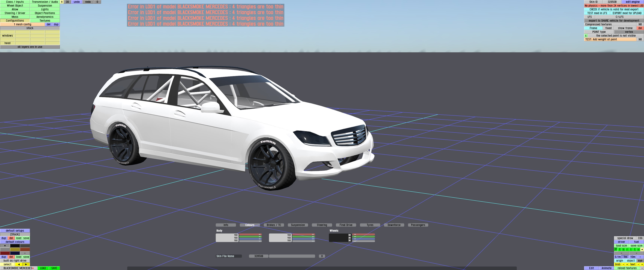Open the POINT type vertex selector
Viewport: 644px width, 270px height.
629,32
